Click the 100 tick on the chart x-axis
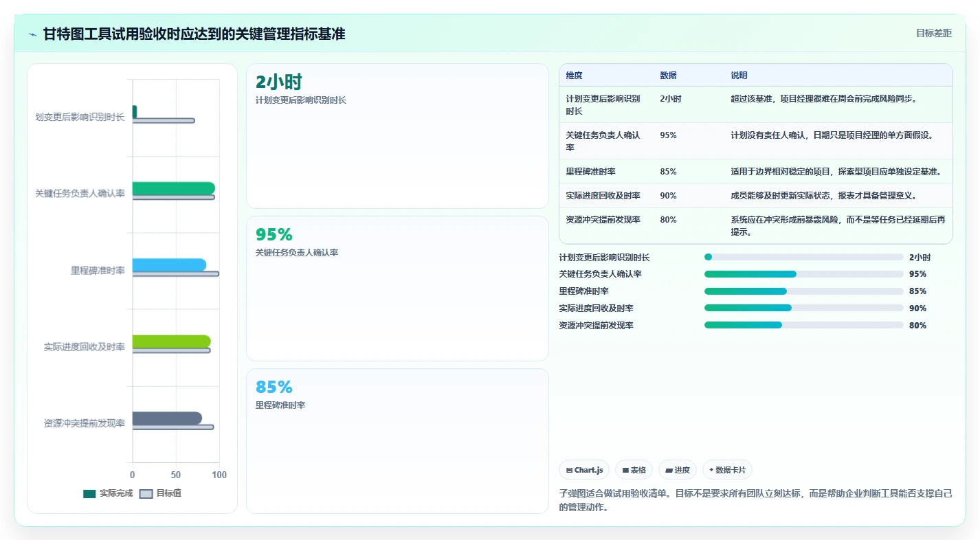This screenshot has height=540, width=980. pyautogui.click(x=219, y=475)
